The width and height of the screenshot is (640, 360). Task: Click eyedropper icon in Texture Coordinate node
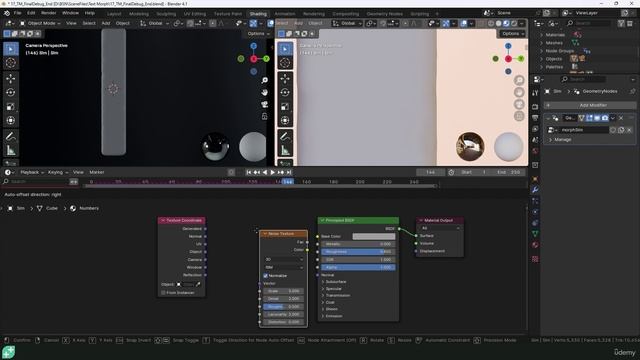click(198, 284)
